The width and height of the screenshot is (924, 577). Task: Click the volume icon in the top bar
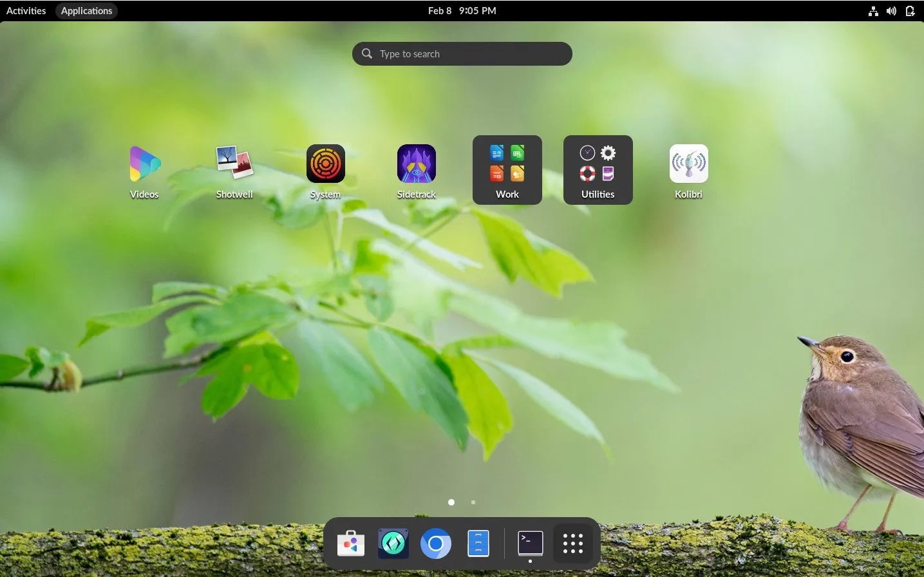pos(891,10)
